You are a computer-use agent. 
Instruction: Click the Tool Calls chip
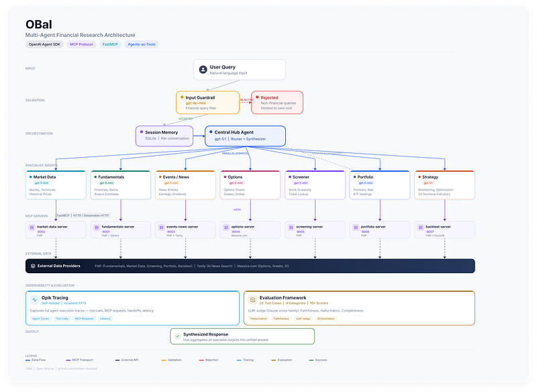tap(62, 319)
